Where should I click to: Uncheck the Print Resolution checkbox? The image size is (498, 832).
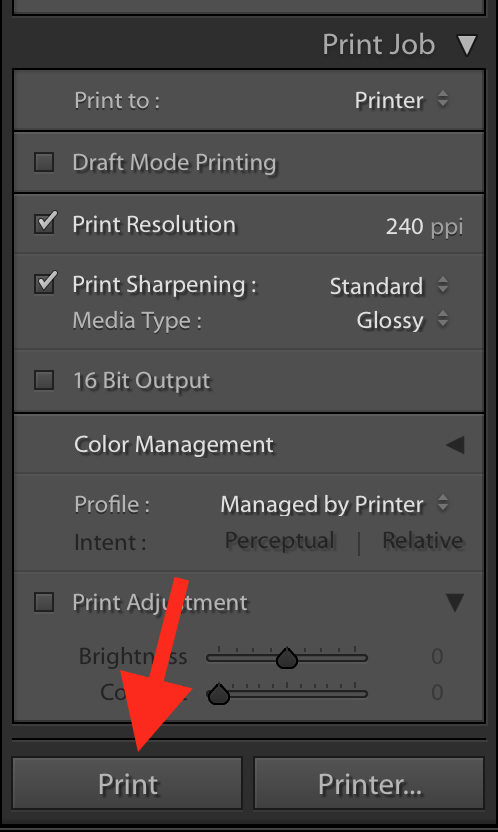coord(45,223)
